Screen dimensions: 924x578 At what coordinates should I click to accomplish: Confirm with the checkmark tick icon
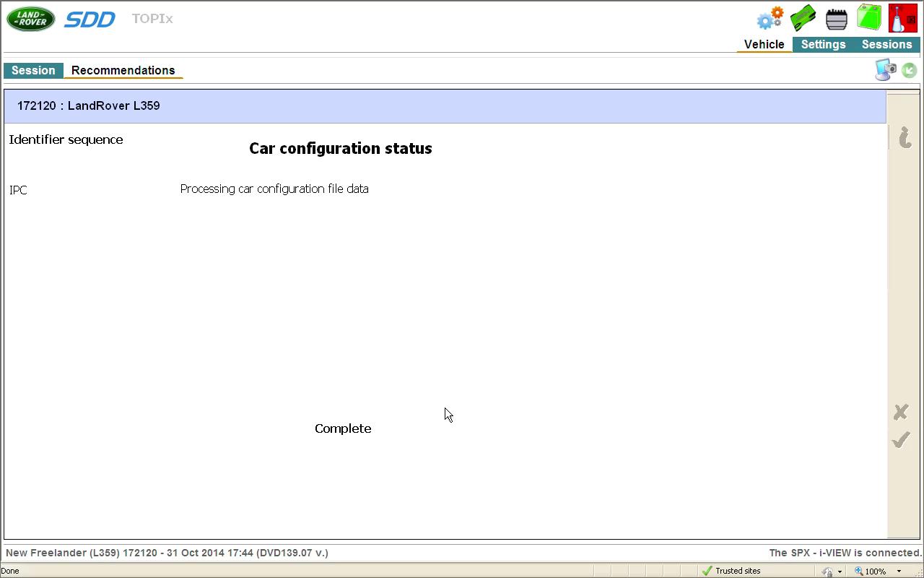[900, 440]
